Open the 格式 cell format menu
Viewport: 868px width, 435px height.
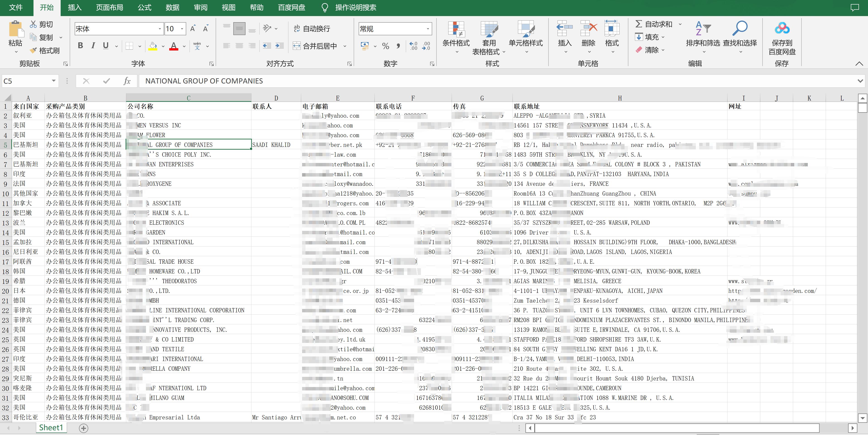point(612,37)
